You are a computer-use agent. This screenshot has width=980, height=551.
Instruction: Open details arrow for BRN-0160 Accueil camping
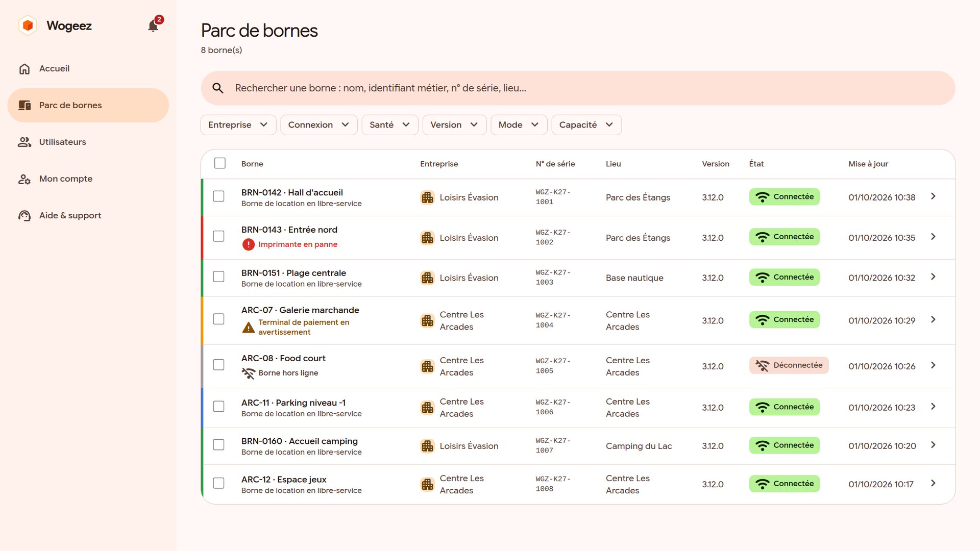[x=933, y=445]
